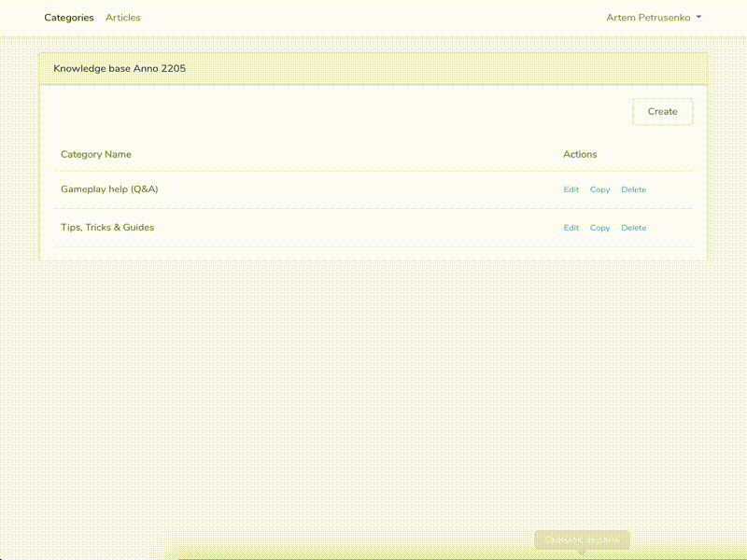Image resolution: width=747 pixels, height=560 pixels.
Task: Copy the Gameplay help (Q&A) category
Action: (599, 189)
